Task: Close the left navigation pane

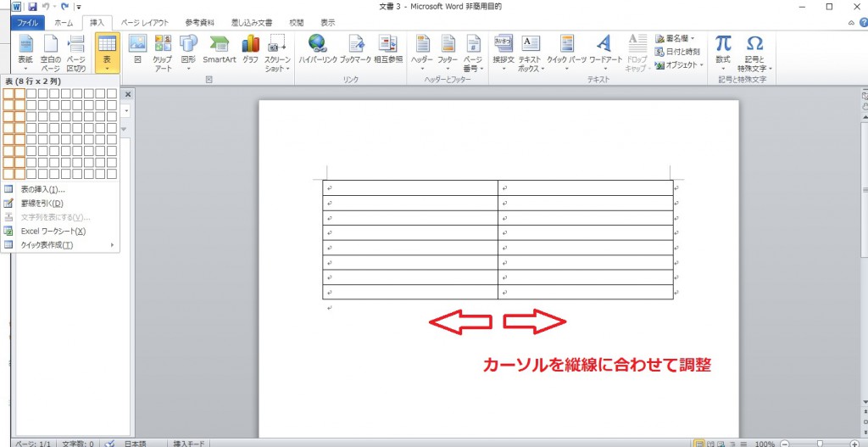Action: 129,95
